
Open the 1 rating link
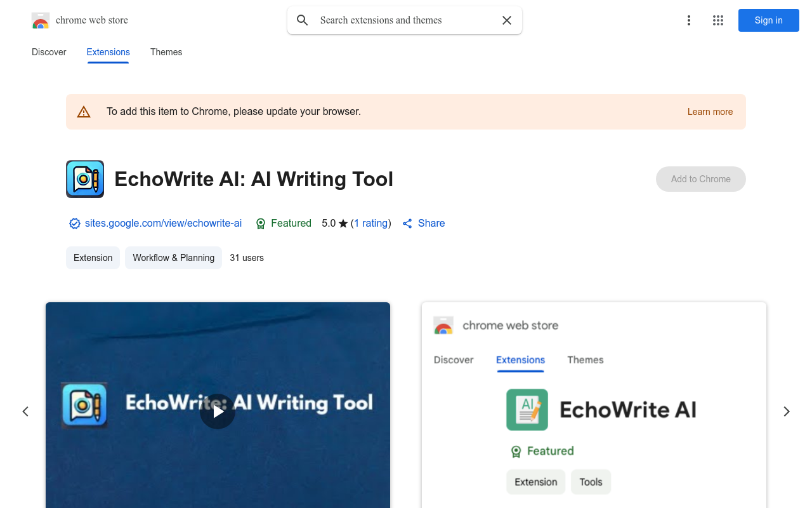click(x=371, y=224)
